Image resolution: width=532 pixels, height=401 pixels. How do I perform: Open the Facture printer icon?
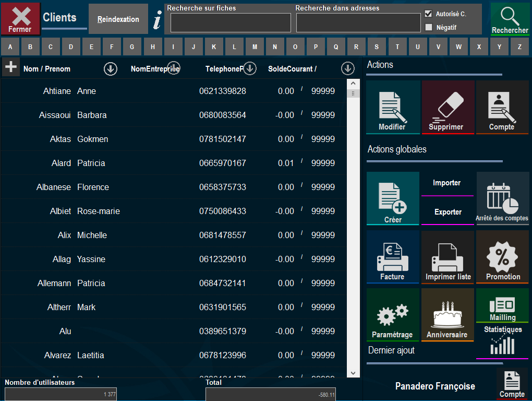point(393,257)
